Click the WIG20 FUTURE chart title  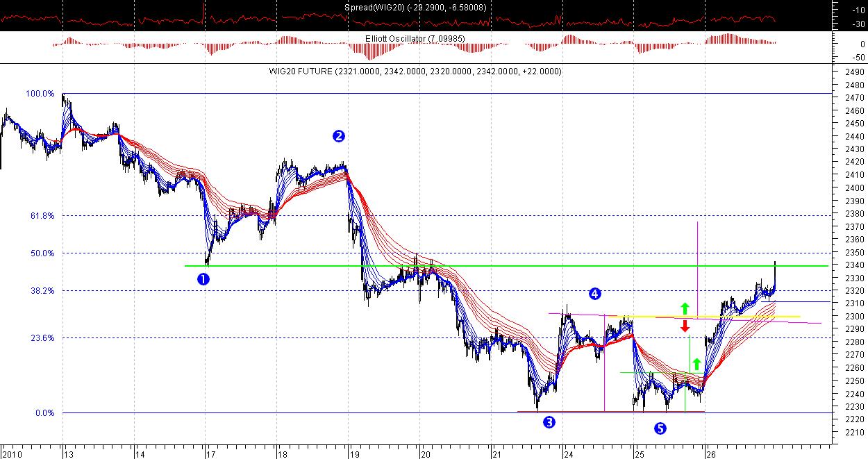click(415, 71)
